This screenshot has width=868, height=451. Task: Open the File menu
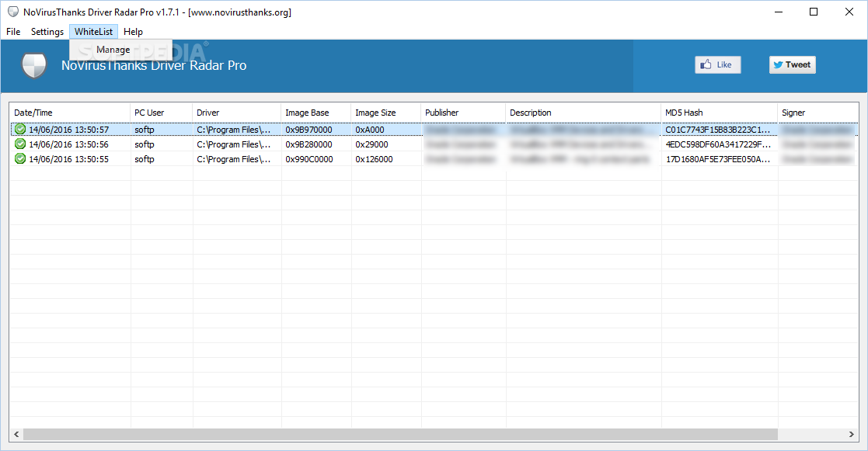[x=13, y=32]
